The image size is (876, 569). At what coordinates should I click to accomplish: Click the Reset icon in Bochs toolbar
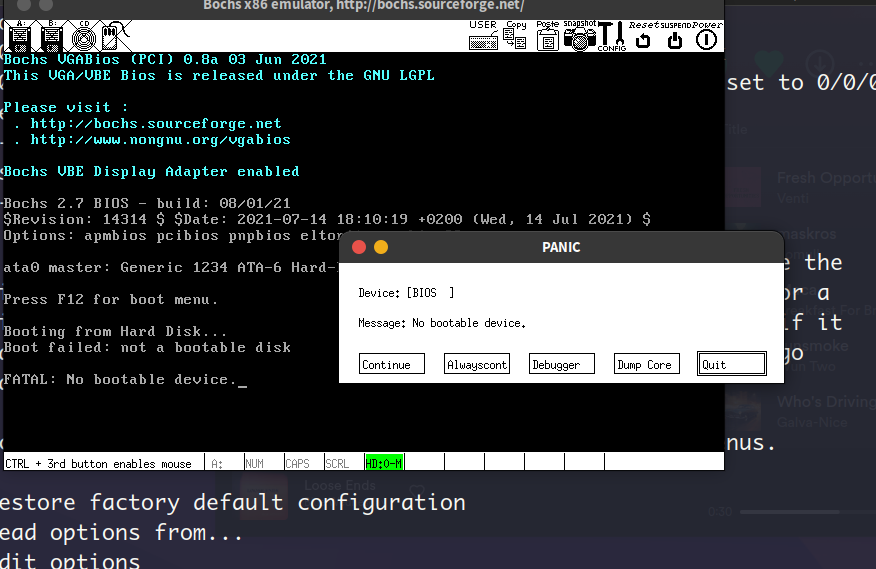coord(644,36)
